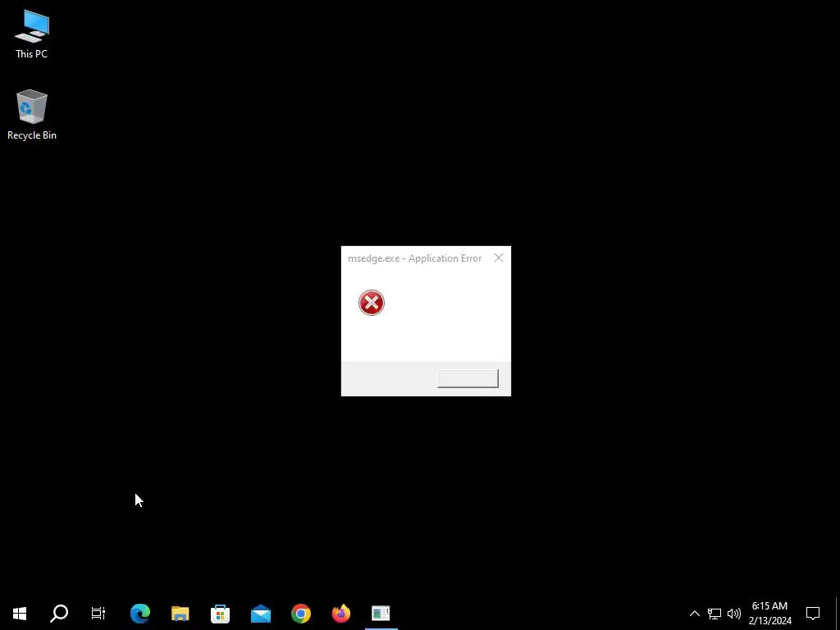Open the taskbar search magnifier
This screenshot has width=840, height=630.
(x=59, y=613)
